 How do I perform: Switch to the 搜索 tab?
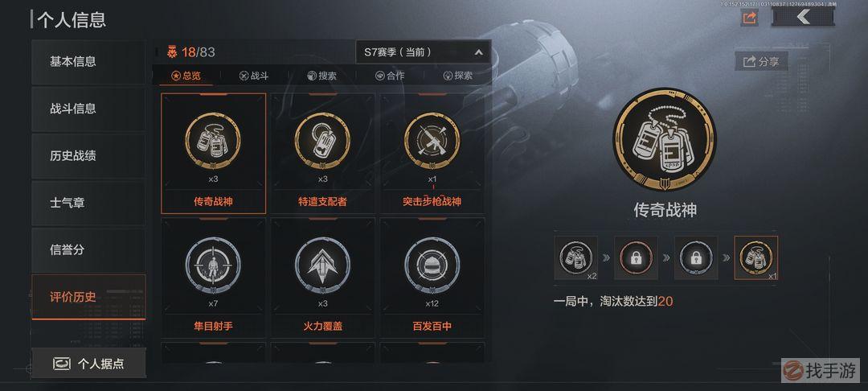tap(321, 76)
